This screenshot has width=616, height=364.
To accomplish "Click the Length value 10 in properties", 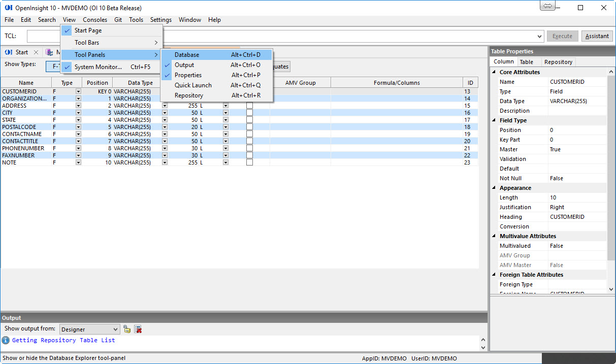I will tap(577, 197).
